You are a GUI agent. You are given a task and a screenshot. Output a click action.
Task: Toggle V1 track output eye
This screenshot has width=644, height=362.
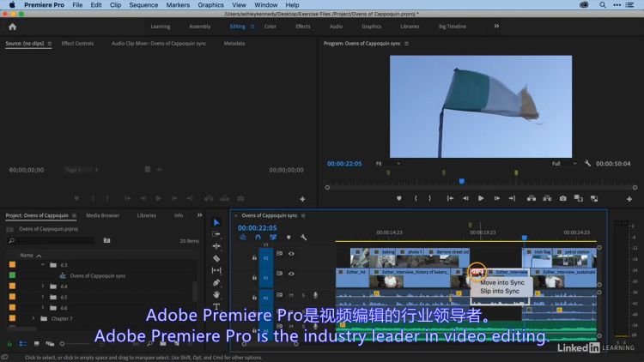[291, 274]
